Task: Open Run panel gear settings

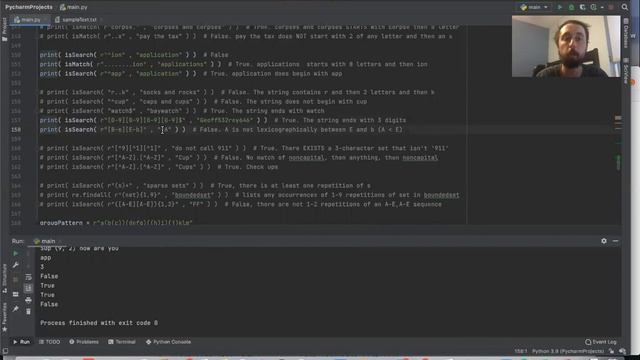Action: [x=604, y=241]
